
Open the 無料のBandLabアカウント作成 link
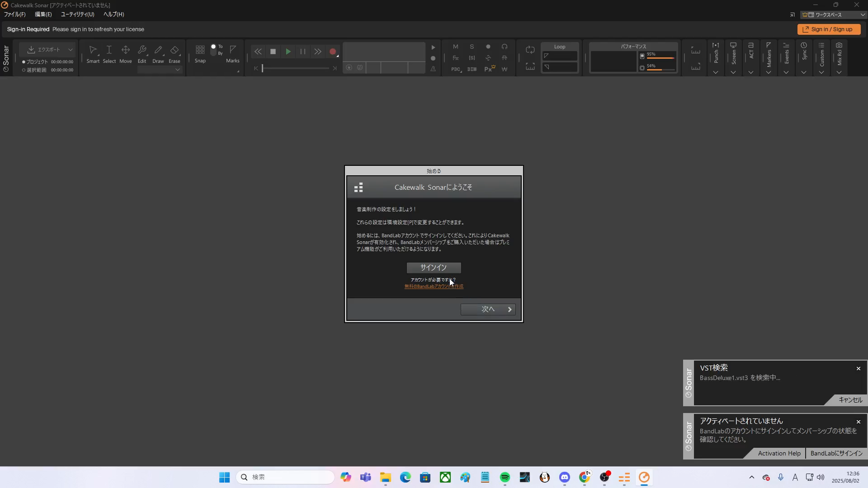click(x=434, y=286)
